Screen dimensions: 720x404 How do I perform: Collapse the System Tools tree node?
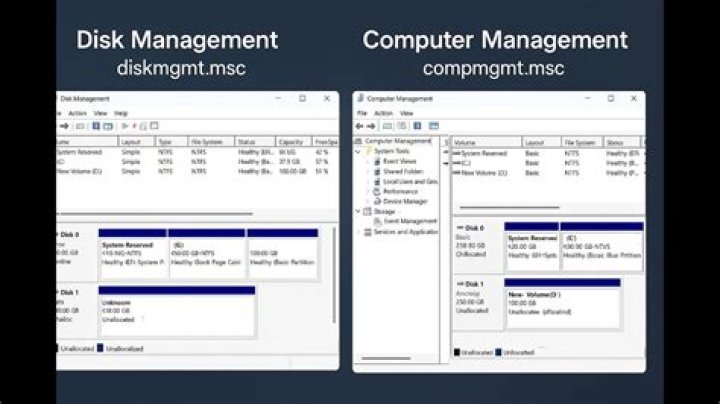tap(358, 151)
